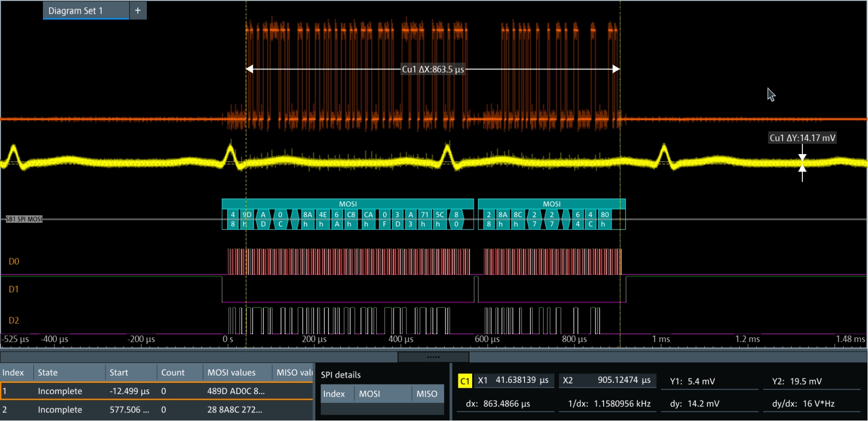Click the Start column header
This screenshot has width=868, height=421.
tap(119, 373)
